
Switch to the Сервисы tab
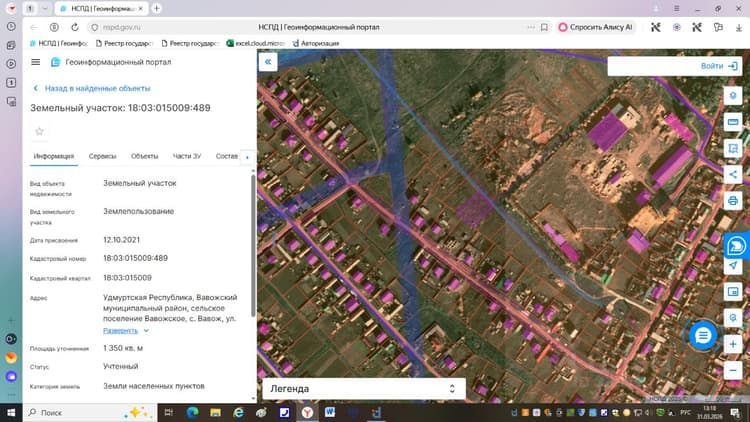click(102, 156)
